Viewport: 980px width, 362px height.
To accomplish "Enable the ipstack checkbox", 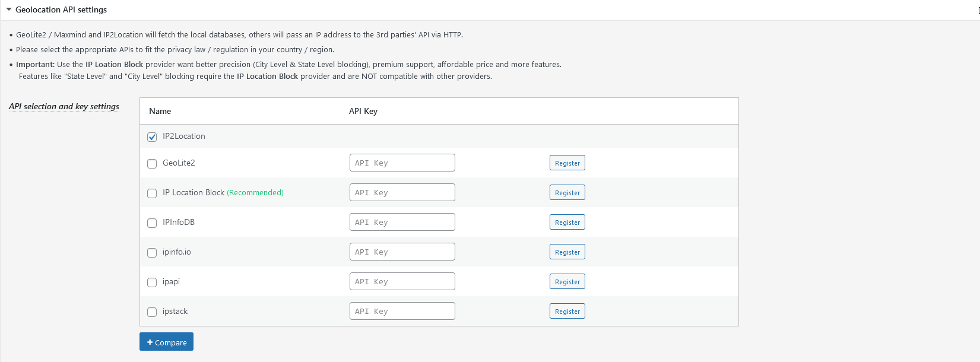I will [152, 312].
